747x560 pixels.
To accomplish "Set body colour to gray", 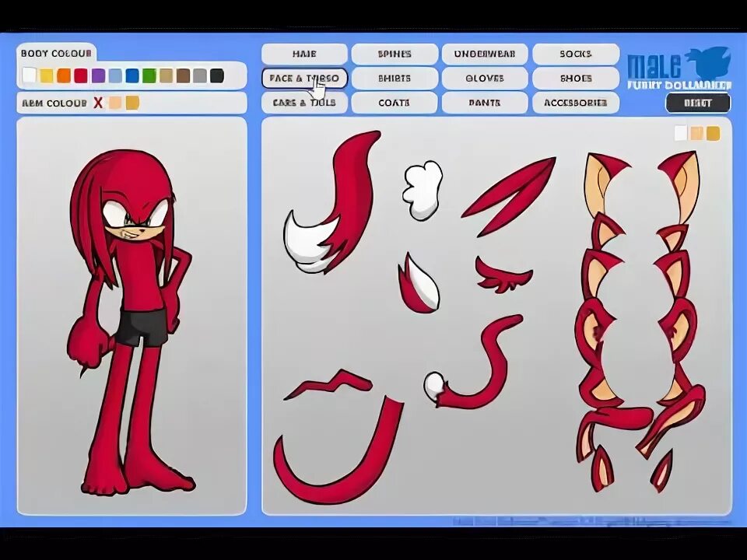I will (200, 75).
